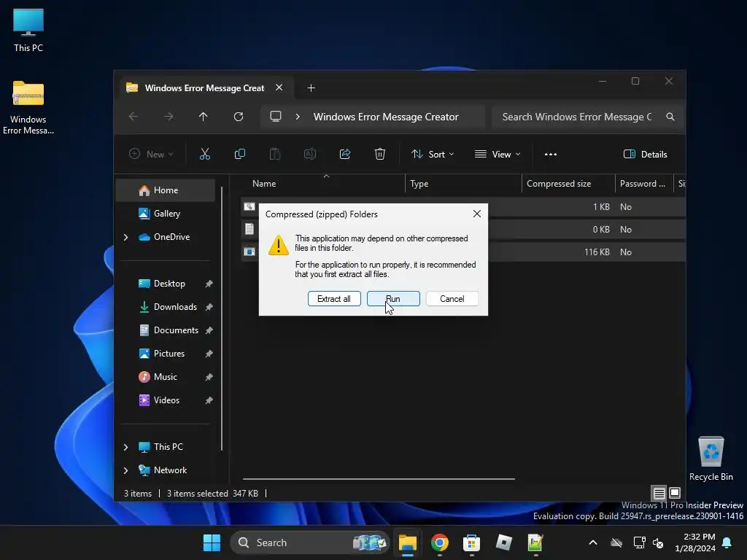Toggle the Details pane button
The image size is (747, 560).
(646, 154)
